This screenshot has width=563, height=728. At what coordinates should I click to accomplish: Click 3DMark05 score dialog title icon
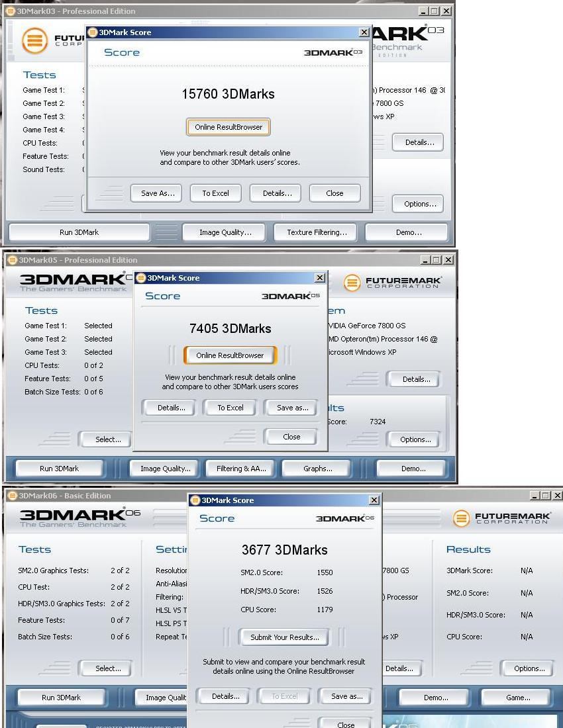(x=140, y=278)
